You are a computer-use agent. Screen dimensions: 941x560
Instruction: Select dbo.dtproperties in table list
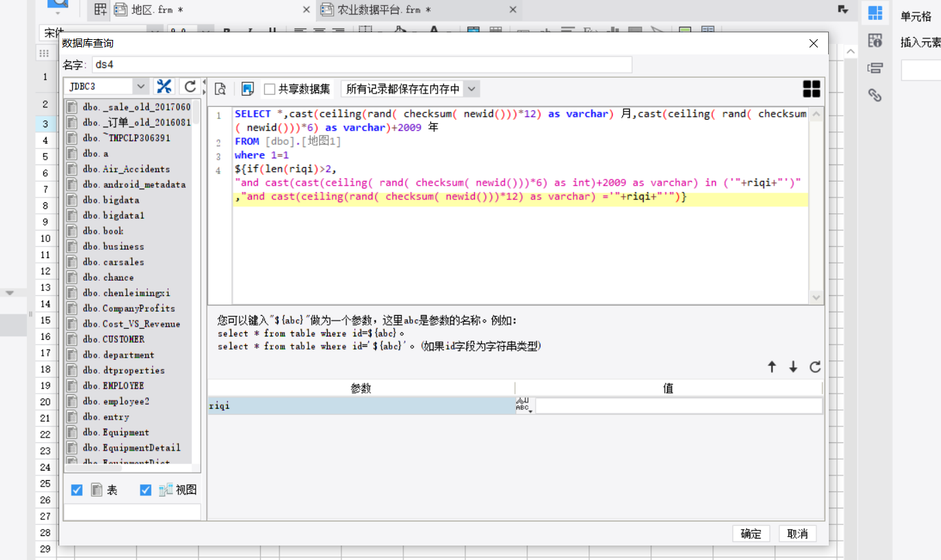pyautogui.click(x=123, y=370)
